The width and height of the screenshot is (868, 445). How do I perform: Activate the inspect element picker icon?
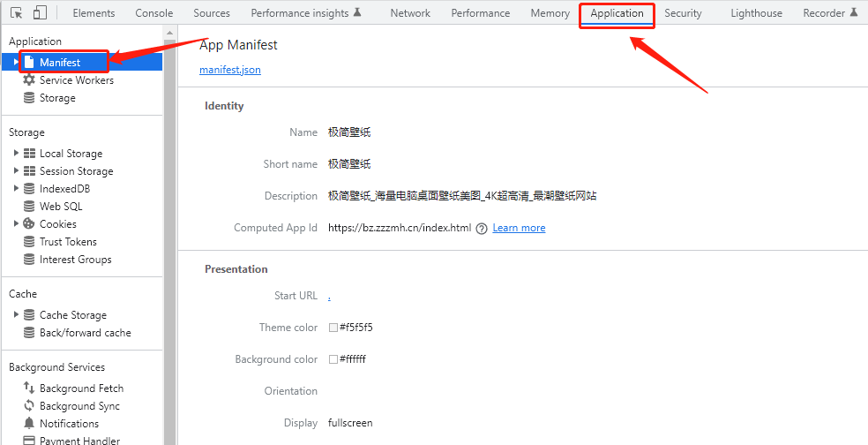click(x=17, y=12)
